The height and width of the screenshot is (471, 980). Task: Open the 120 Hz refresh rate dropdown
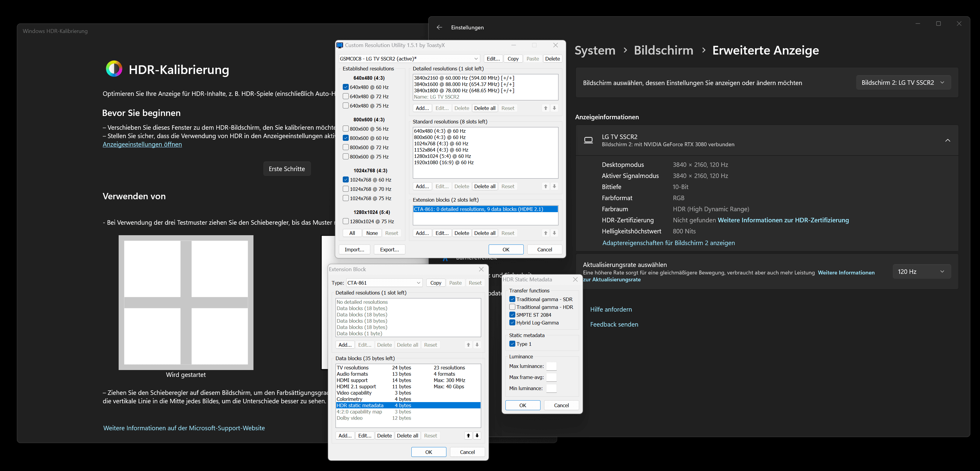[x=921, y=272]
